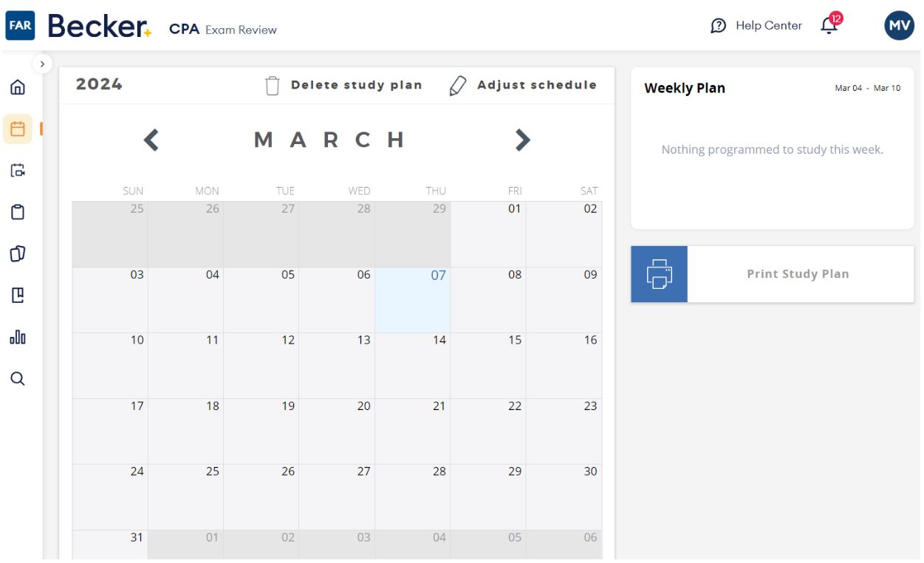
Task: Open the video lectures sidebar icon
Action: (18, 169)
